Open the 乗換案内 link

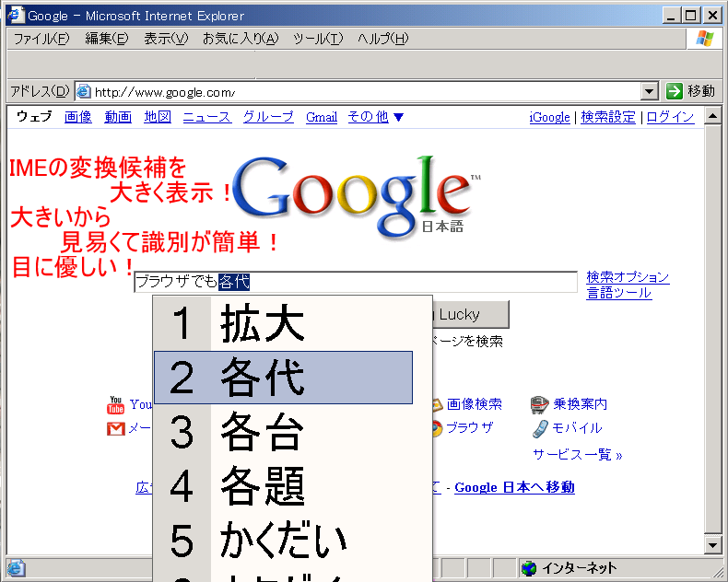pos(580,404)
